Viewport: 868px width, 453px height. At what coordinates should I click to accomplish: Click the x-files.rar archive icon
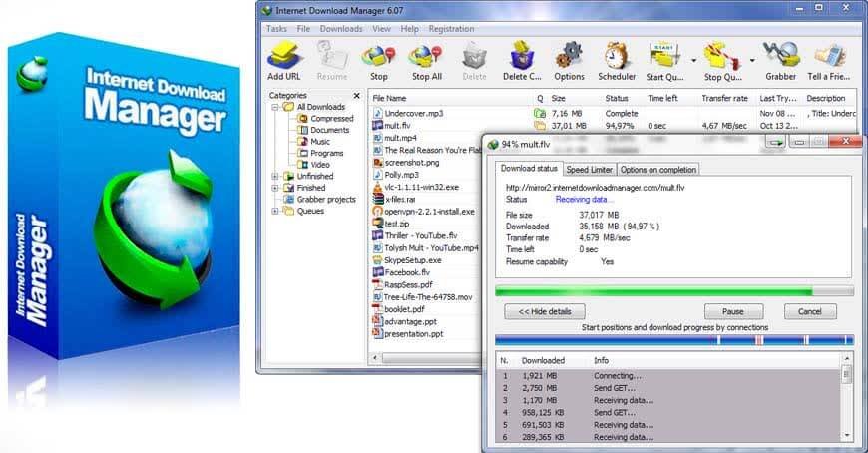[377, 200]
